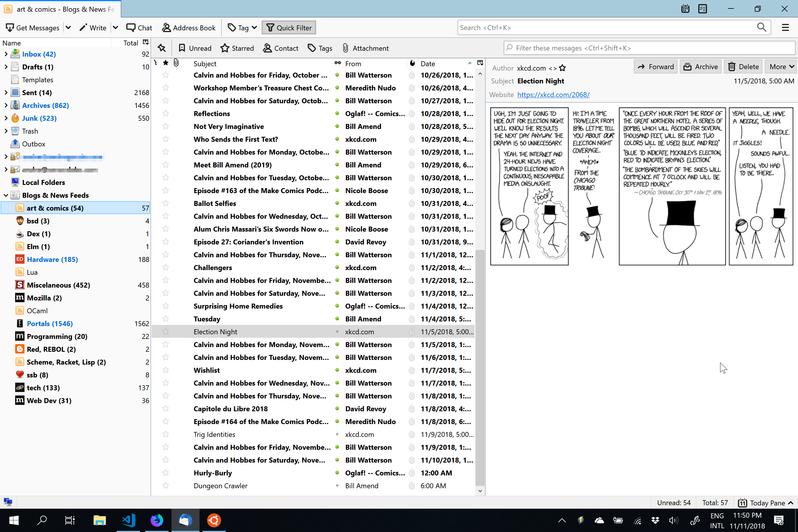Click the xkcd.com website link
The width and height of the screenshot is (798, 532).
pos(553,95)
